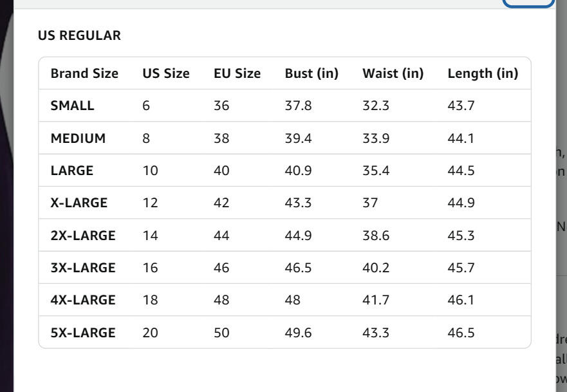This screenshot has height=392, width=567.
Task: Click the SMALL brand size row label
Action: (72, 106)
